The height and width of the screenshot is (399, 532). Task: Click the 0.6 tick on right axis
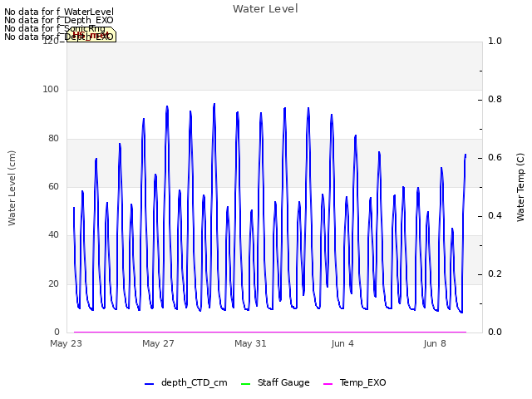[495, 157]
